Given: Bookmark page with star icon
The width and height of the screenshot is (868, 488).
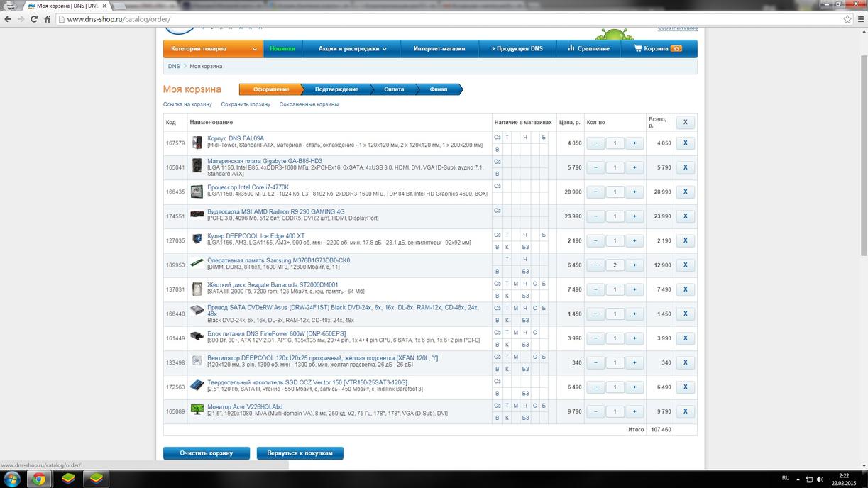Looking at the screenshot, I should (x=847, y=19).
